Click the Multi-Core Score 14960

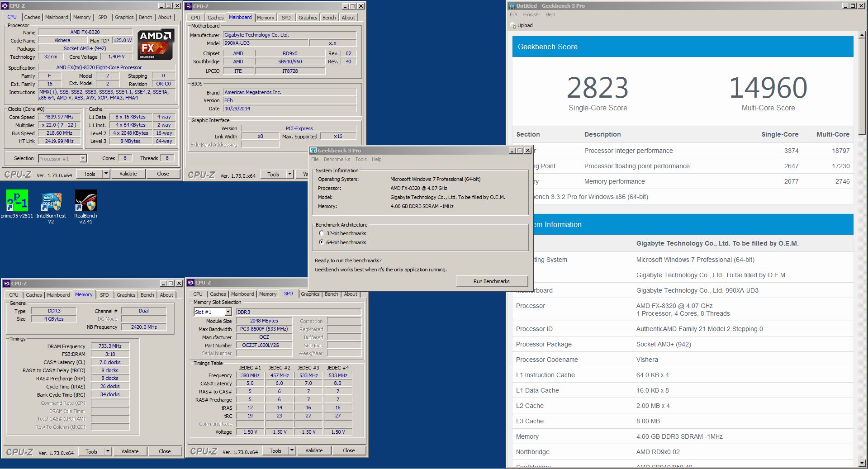coord(768,88)
